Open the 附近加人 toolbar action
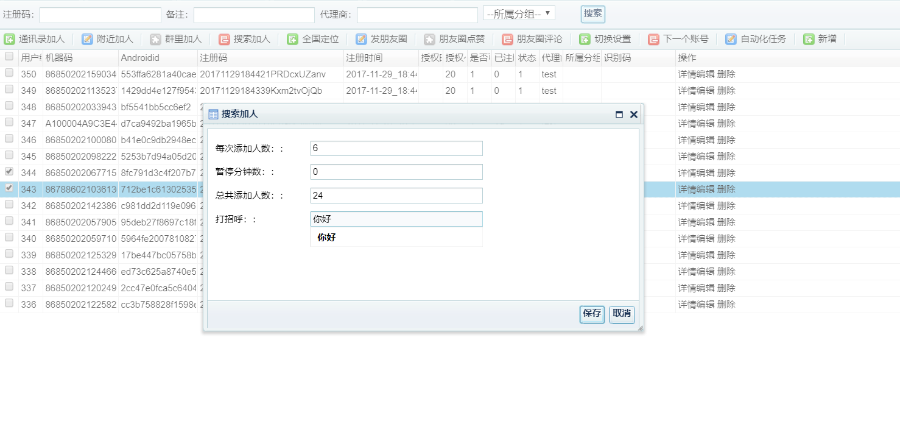This screenshot has height=432, width=900. coord(107,39)
